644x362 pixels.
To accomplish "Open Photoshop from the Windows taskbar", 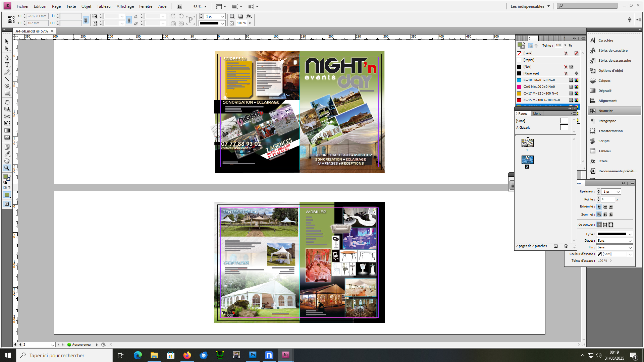I will click(253, 355).
